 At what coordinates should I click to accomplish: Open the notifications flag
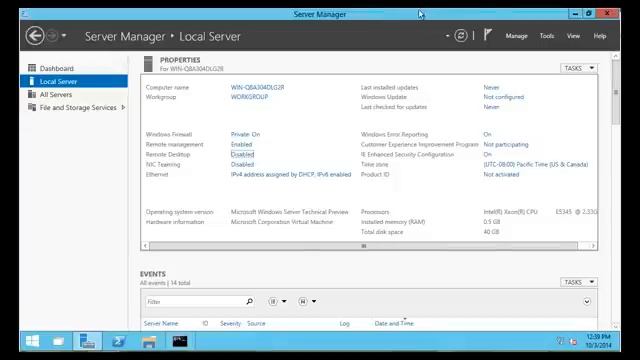pyautogui.click(x=487, y=35)
